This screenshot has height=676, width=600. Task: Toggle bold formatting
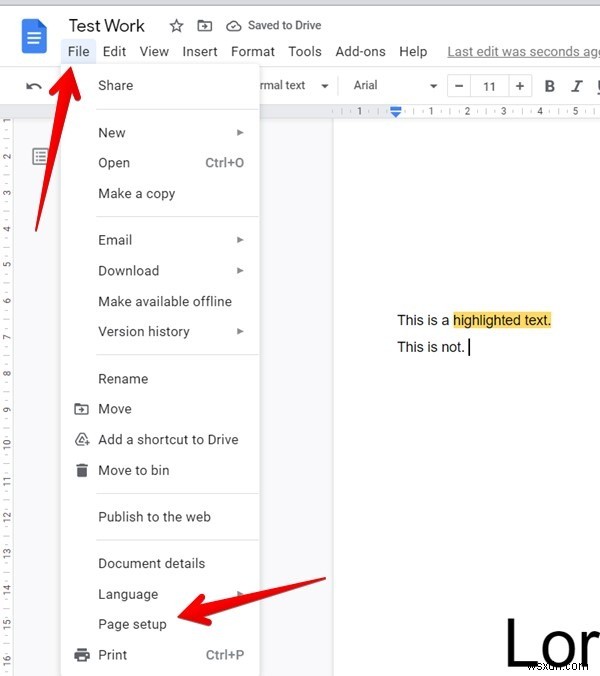click(x=550, y=86)
